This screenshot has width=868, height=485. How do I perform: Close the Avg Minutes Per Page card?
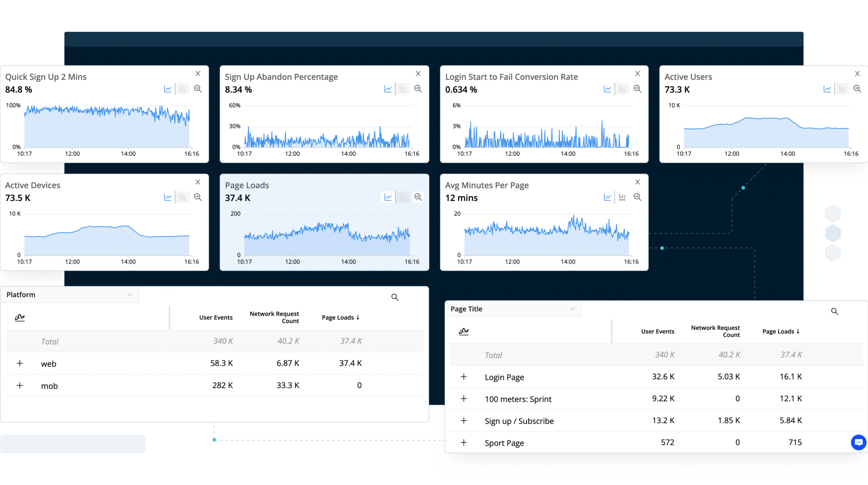coord(637,182)
